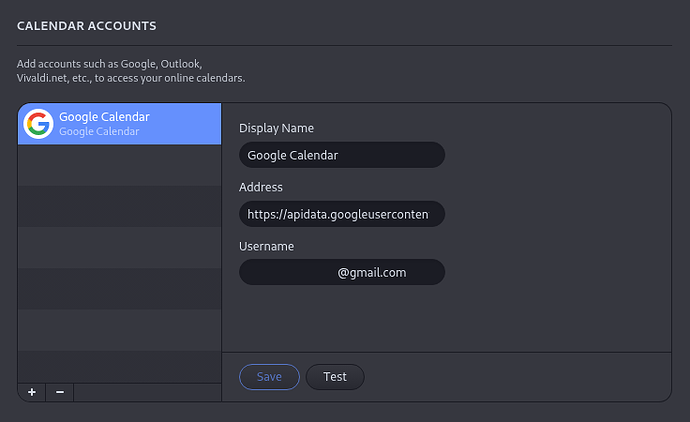The image size is (690, 422).
Task: Click the CALENDAR ACCOUNTS section heading
Action: coord(87,24)
